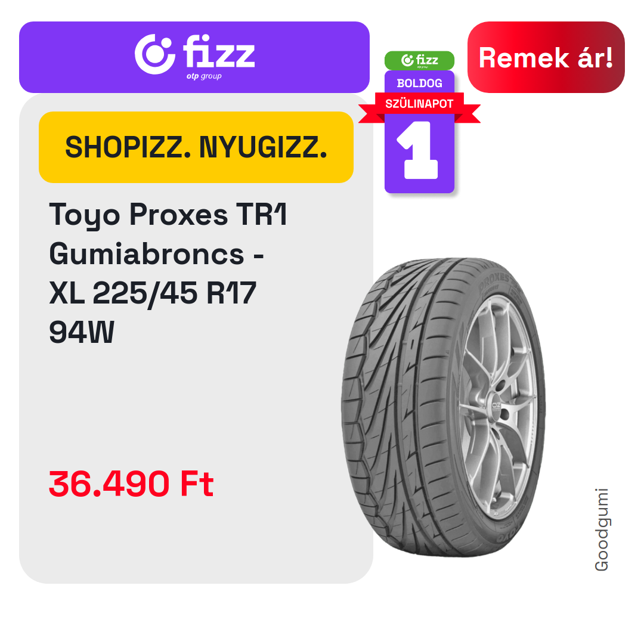The image size is (644, 644).
Task: Click the BOLDOG label on the badge
Action: 419,83
